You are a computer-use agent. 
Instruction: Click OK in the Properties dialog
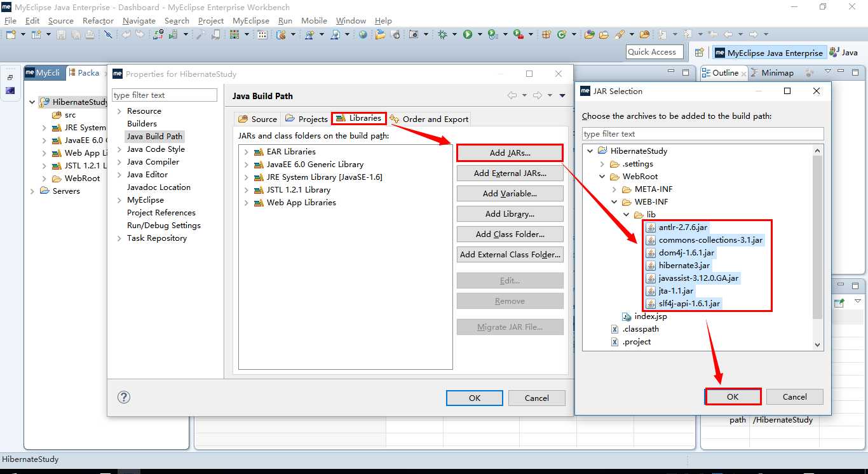click(474, 398)
